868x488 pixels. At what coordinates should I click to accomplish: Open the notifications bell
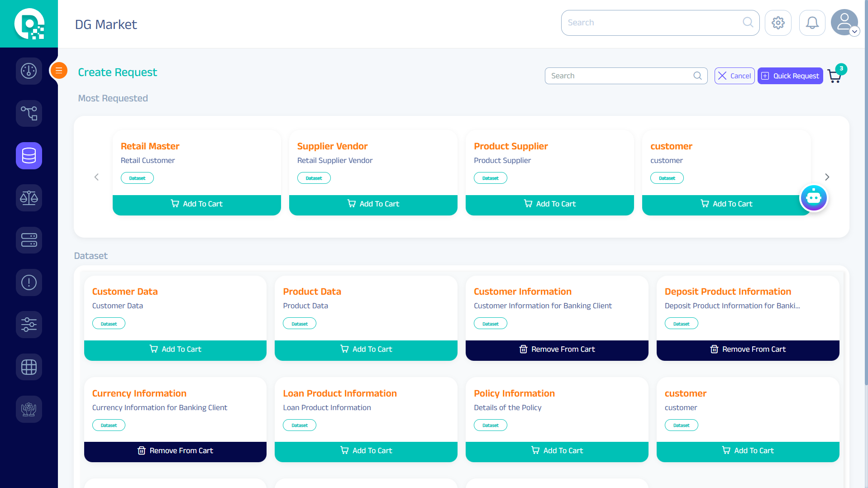(x=812, y=23)
